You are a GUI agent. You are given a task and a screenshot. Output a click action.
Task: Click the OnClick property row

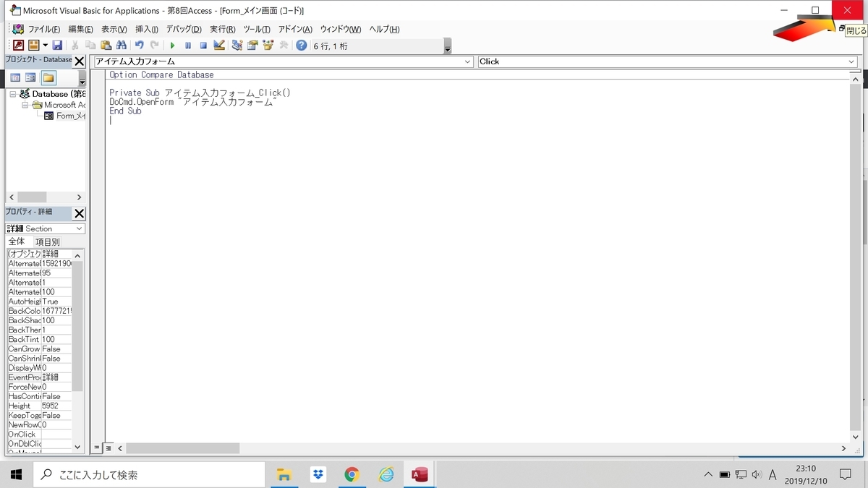tap(40, 435)
